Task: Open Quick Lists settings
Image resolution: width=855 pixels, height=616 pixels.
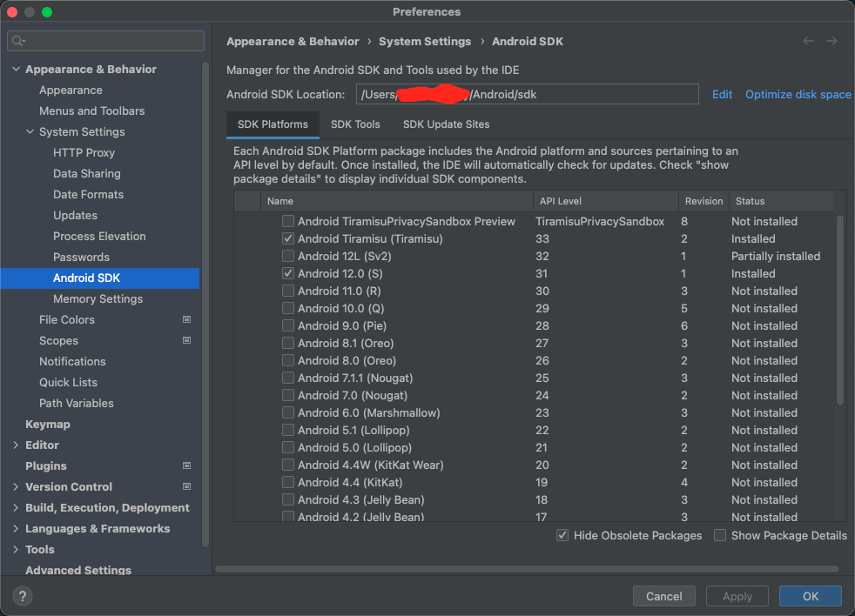Action: point(68,382)
